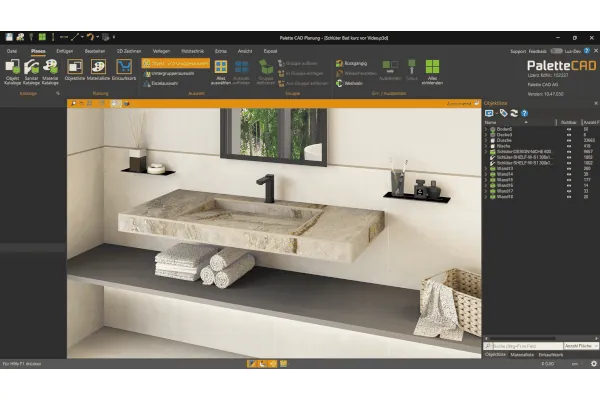Image resolution: width=600 pixels, height=400 pixels.
Task: Switch to the Einfügen ribbon tab
Action: [65, 51]
